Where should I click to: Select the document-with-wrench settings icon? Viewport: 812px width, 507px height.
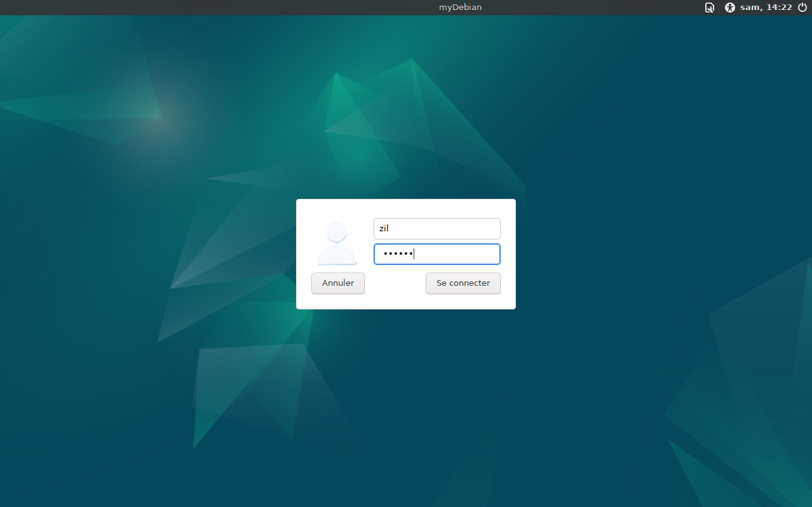[709, 8]
